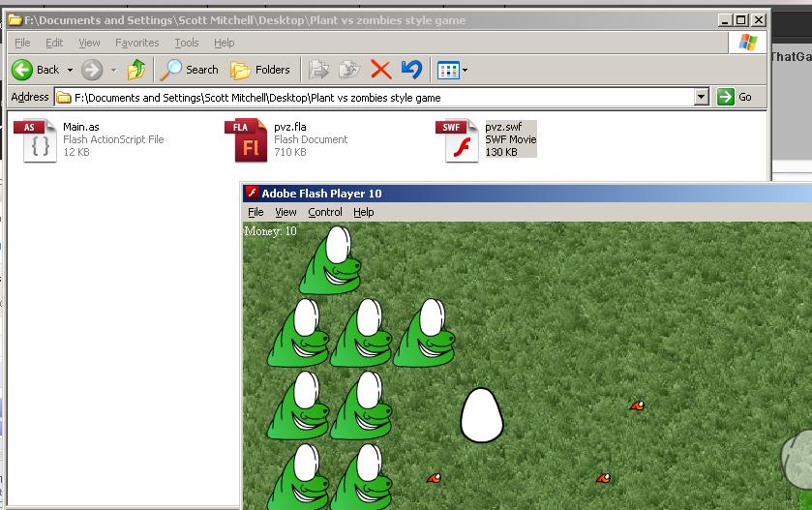The height and width of the screenshot is (510, 812).
Task: Close the Explorer window
Action: (x=759, y=20)
